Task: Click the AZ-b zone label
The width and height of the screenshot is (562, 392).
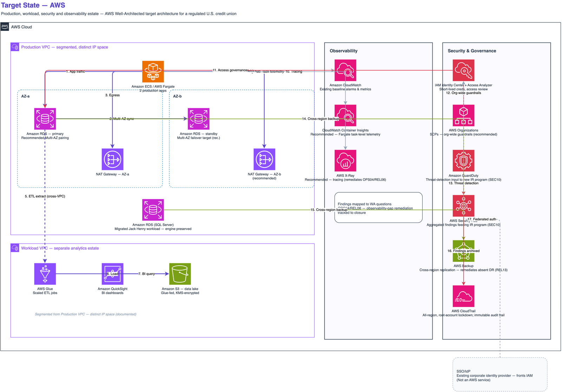Action: (177, 96)
